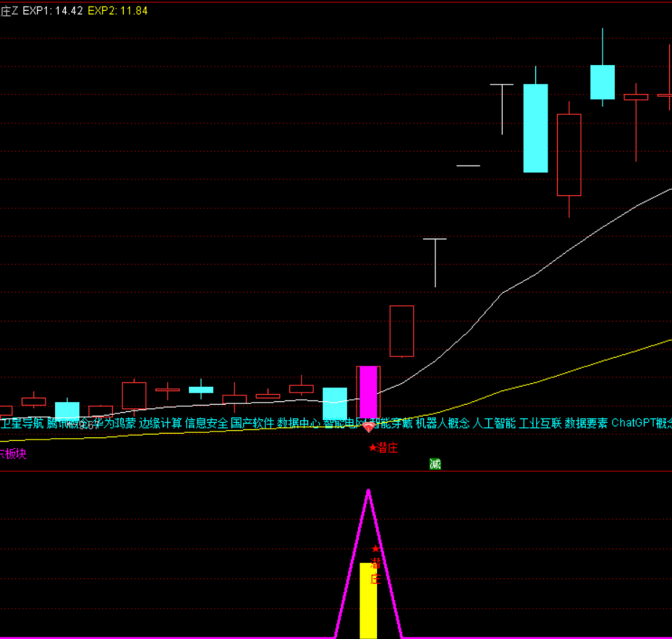Image resolution: width=672 pixels, height=639 pixels.
Task: Click the magenta candlestick body
Action: click(368, 391)
